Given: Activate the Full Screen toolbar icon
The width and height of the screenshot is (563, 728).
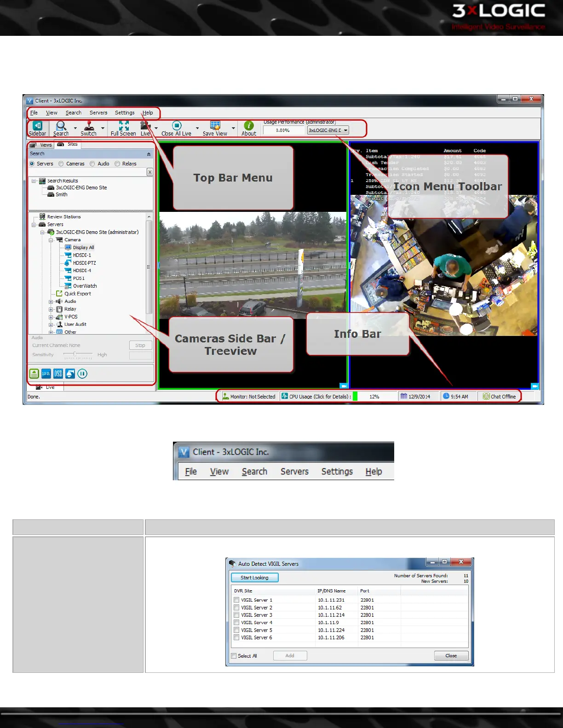Looking at the screenshot, I should click(x=123, y=125).
